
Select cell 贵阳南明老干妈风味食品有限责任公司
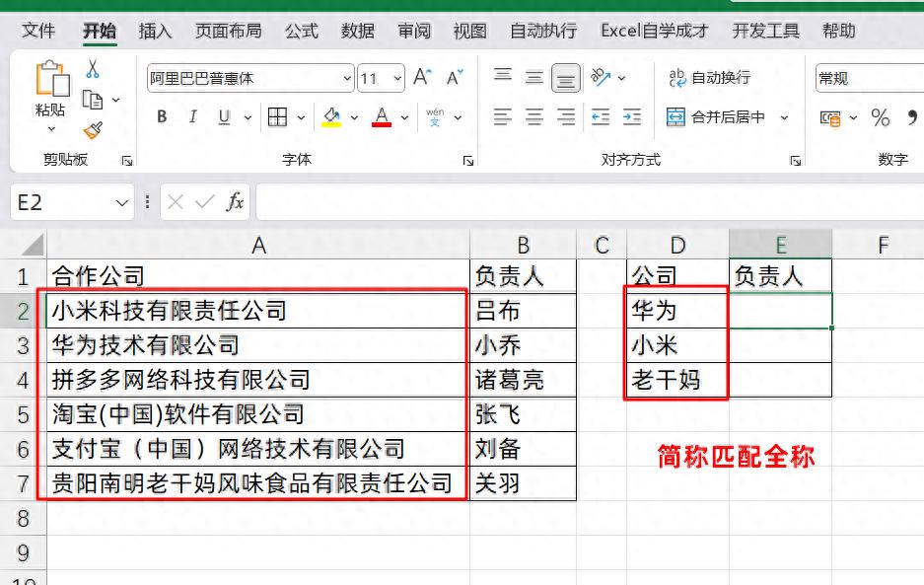(x=258, y=483)
